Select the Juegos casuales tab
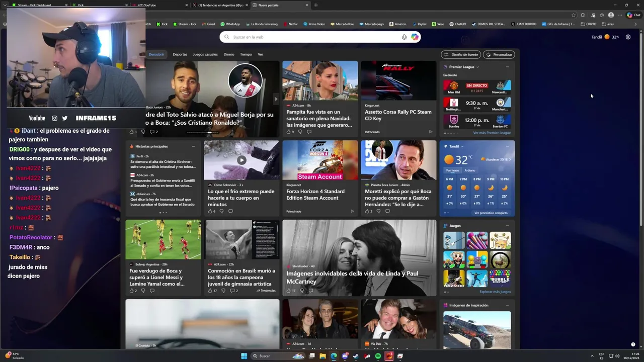This screenshot has height=362, width=644. 205,54
